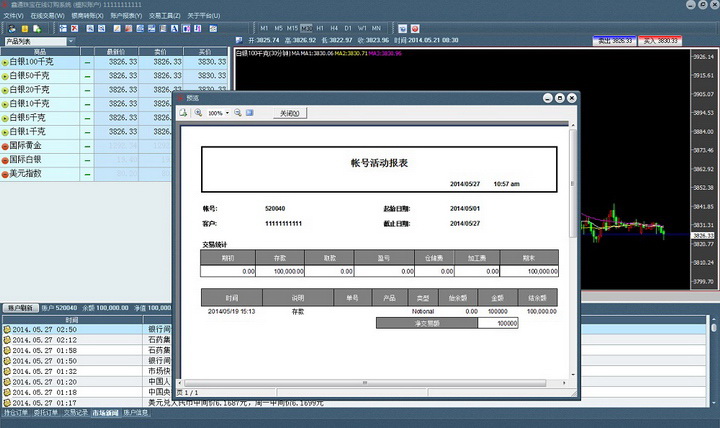Click the red icon beside 美元指数
Screen dimensions: 720x428
pyautogui.click(x=5, y=175)
